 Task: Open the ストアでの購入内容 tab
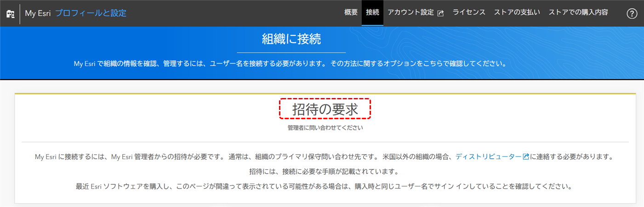click(578, 12)
